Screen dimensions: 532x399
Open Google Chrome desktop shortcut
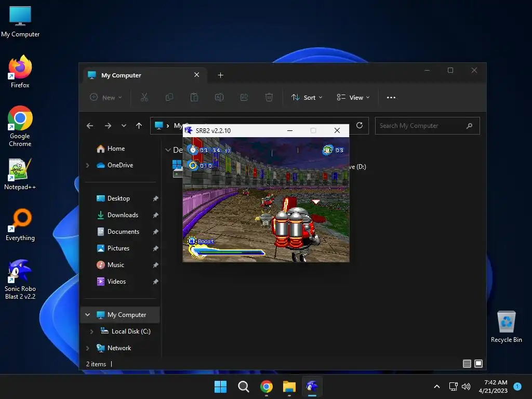tap(20, 126)
